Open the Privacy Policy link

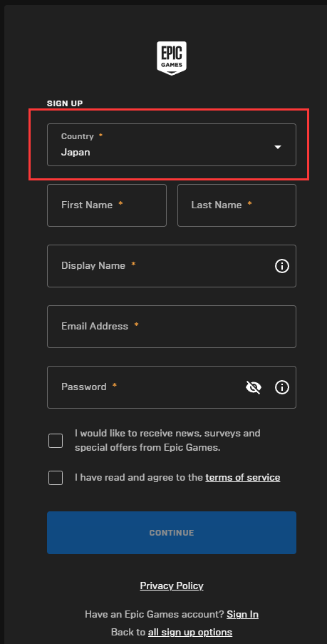click(x=172, y=586)
